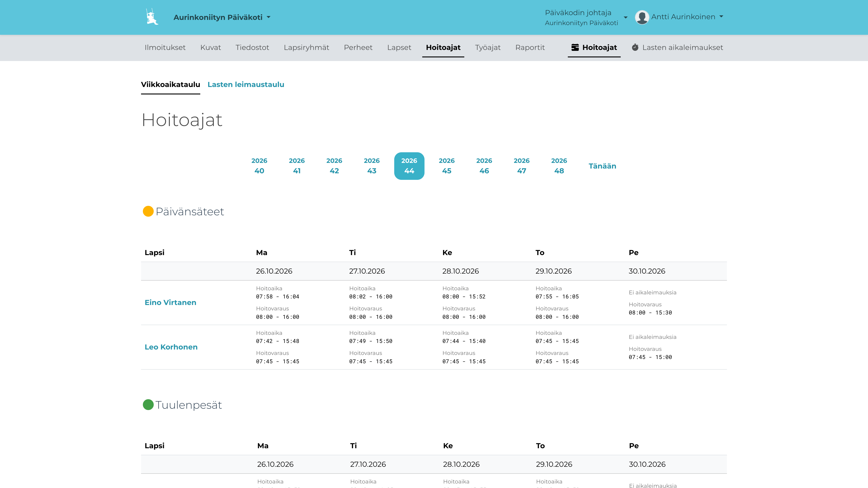Go to the Kuvat section
868x488 pixels.
click(x=211, y=47)
